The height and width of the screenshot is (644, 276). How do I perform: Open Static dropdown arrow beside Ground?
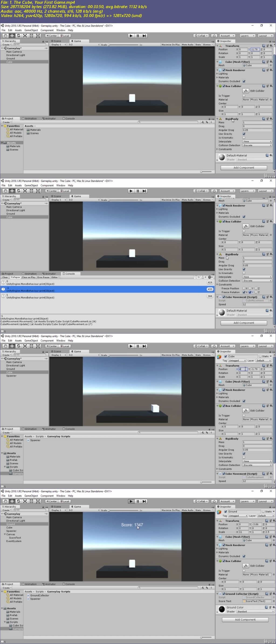click(274, 511)
